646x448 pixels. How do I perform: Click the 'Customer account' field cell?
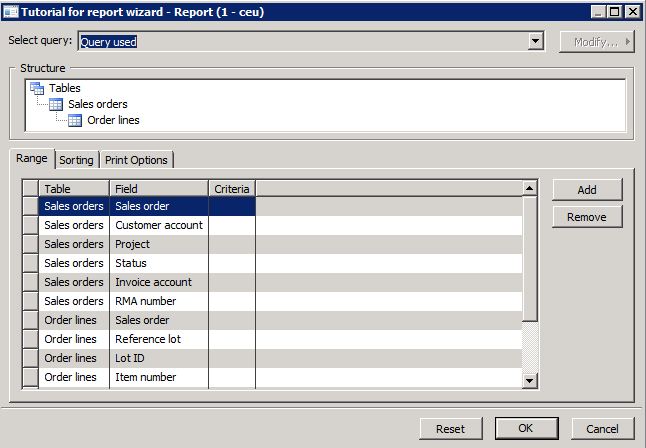pos(159,225)
